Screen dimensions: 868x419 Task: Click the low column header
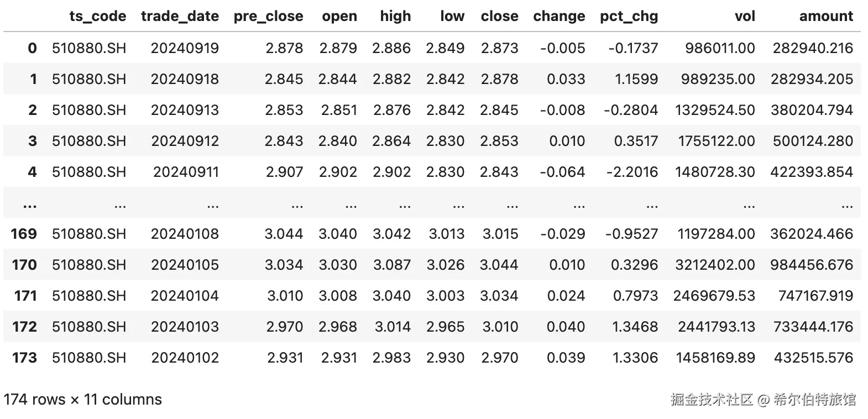452,16
